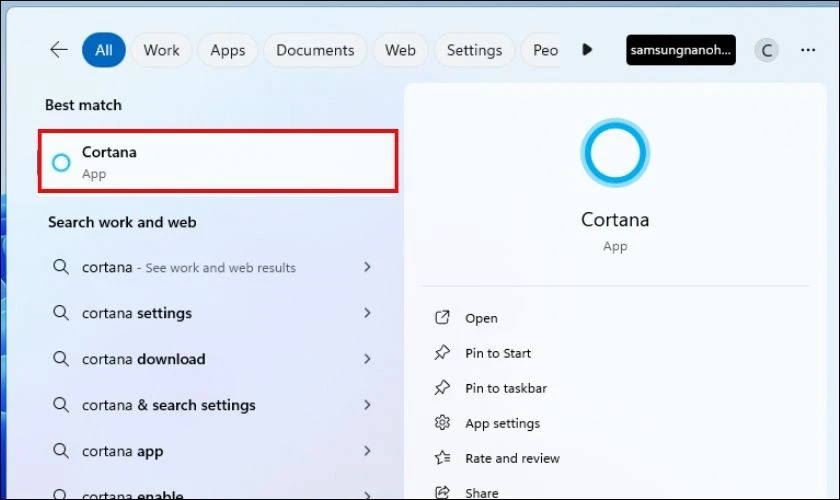Click Rate and review
This screenshot has width=840, height=500.
pos(512,458)
